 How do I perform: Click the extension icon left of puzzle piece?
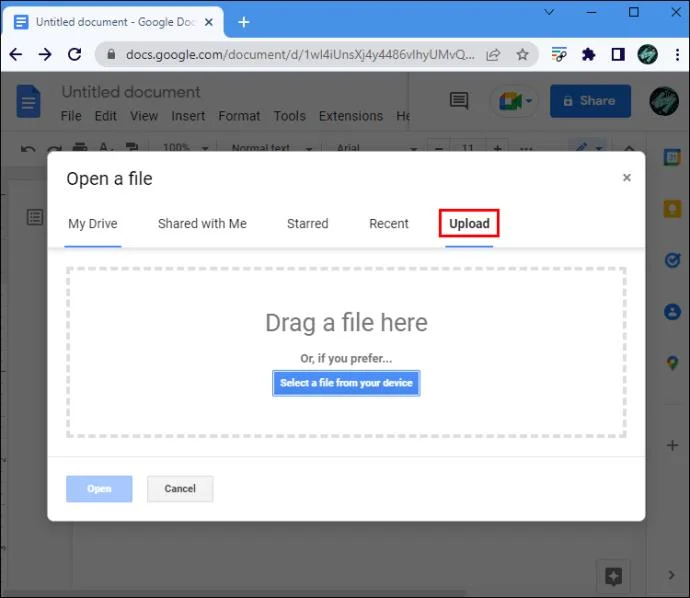point(559,55)
